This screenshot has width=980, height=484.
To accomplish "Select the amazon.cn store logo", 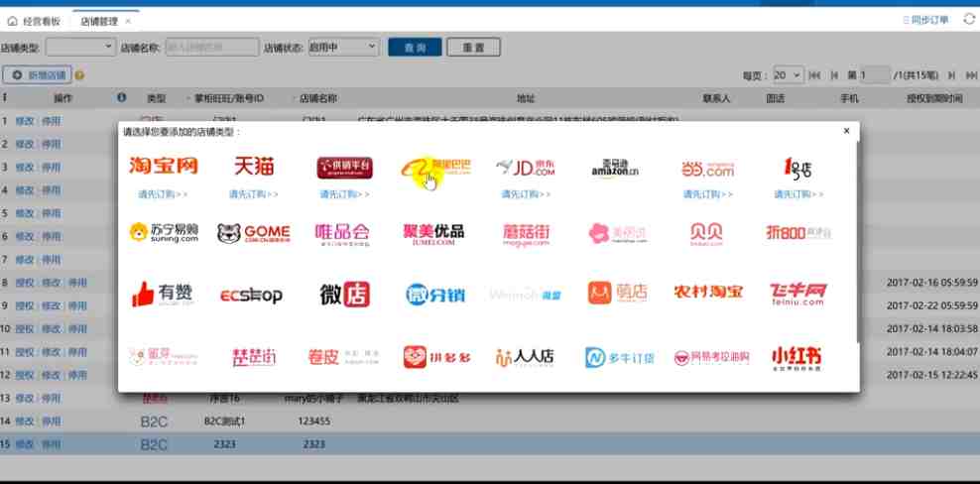I will point(616,168).
